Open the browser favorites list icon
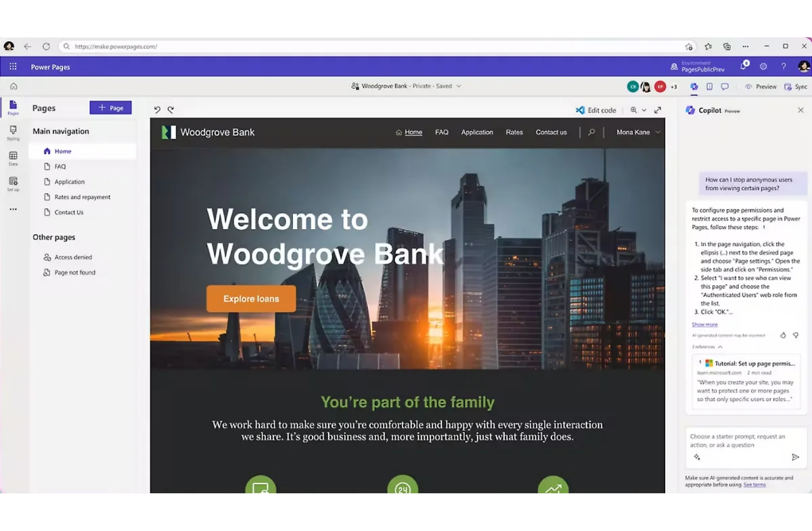 click(708, 47)
